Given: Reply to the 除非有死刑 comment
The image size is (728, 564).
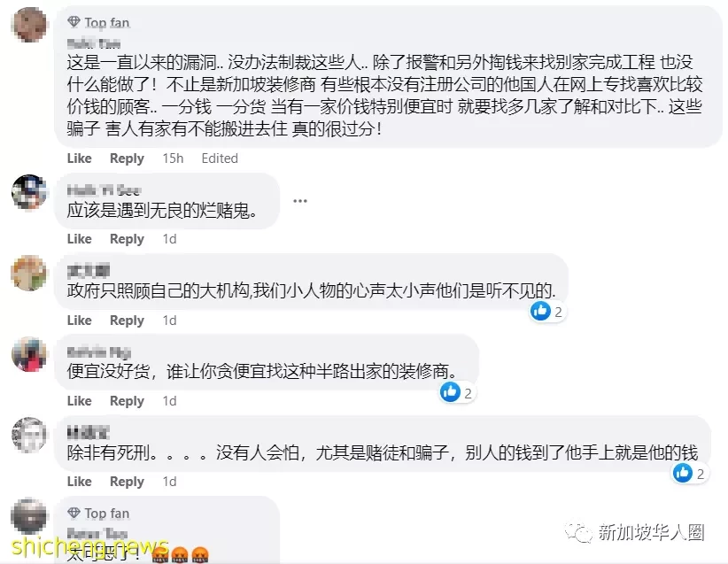Looking at the screenshot, I should (x=127, y=482).
